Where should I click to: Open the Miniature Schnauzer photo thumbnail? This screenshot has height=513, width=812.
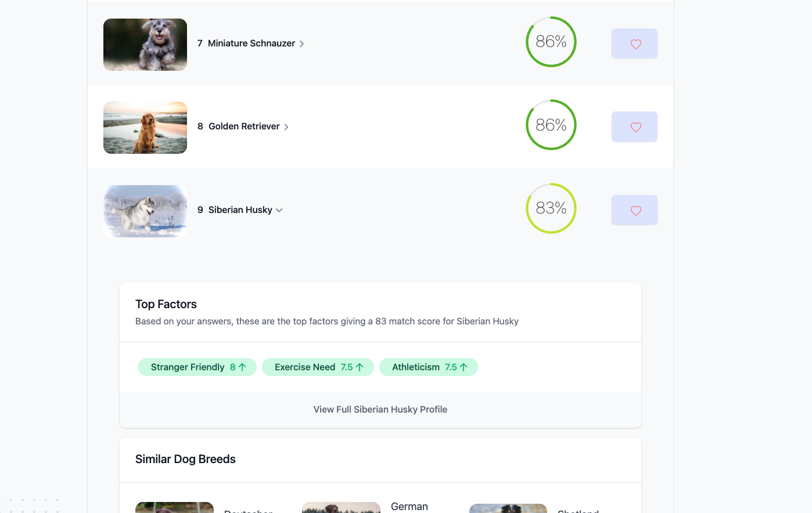tap(145, 45)
